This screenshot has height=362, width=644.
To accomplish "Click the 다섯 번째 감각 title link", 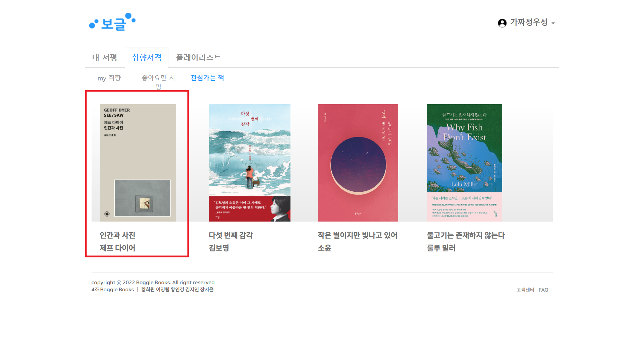I will [x=231, y=235].
